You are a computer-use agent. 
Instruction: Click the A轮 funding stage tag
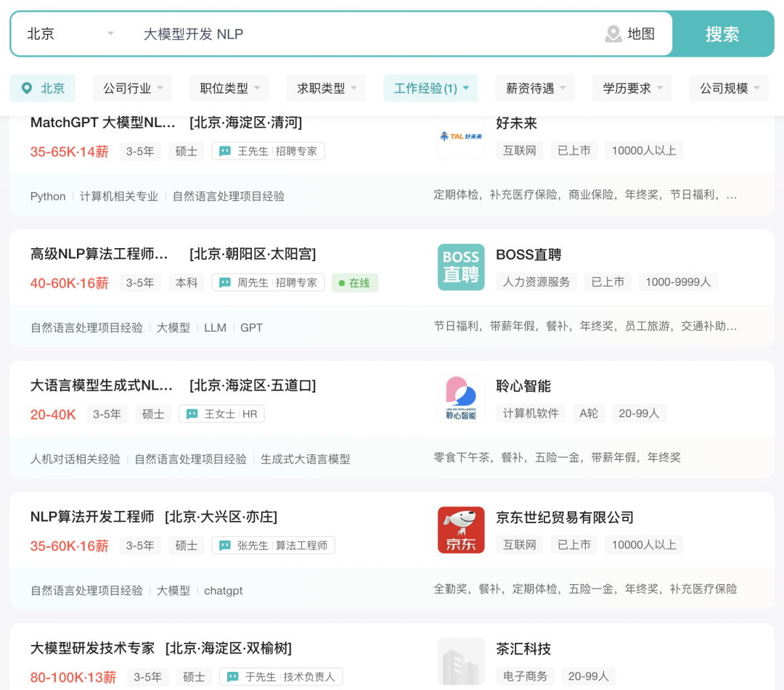(589, 413)
